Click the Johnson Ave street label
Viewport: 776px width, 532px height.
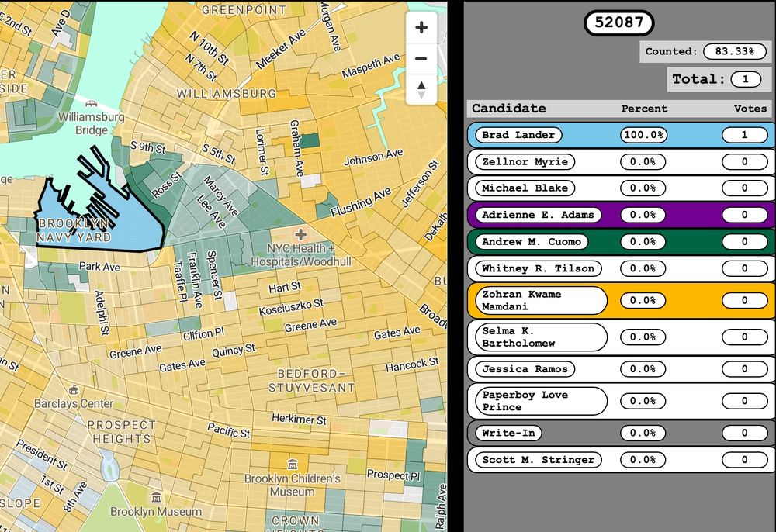point(374,158)
